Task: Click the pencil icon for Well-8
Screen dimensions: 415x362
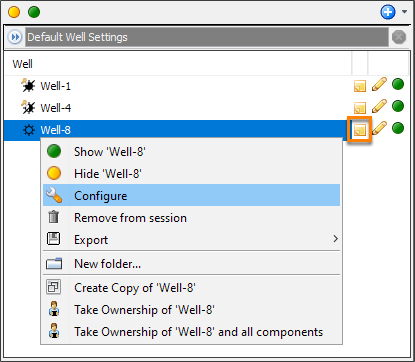Action: pos(379,128)
